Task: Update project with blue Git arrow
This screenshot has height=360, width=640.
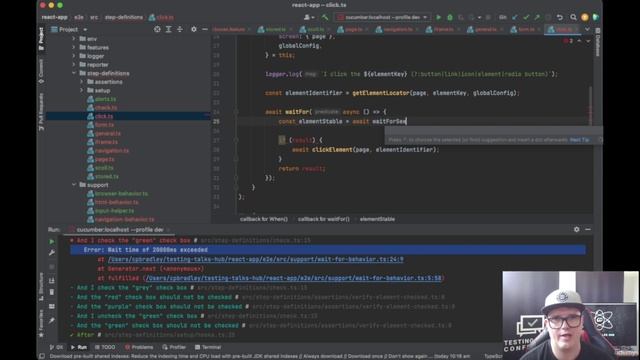Action: click(515, 18)
